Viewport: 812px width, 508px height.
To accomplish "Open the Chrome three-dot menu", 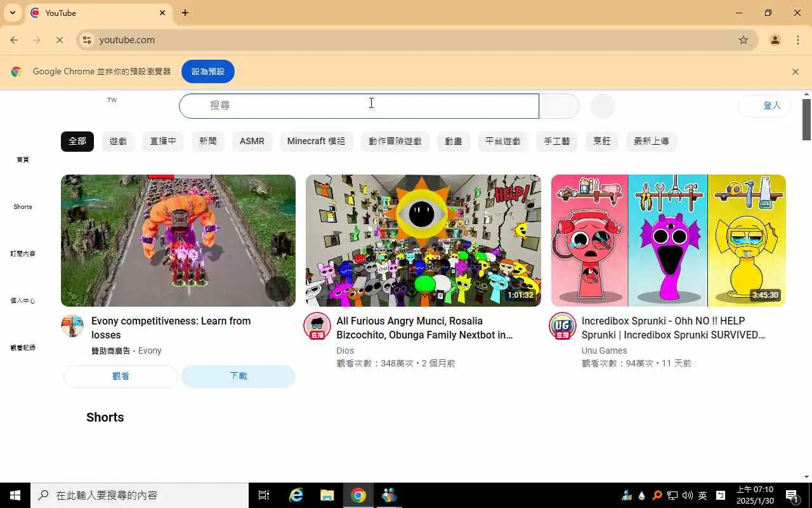I will [x=798, y=40].
